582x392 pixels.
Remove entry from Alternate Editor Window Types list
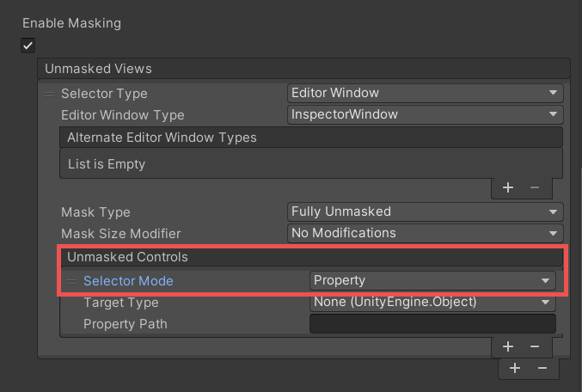534,187
